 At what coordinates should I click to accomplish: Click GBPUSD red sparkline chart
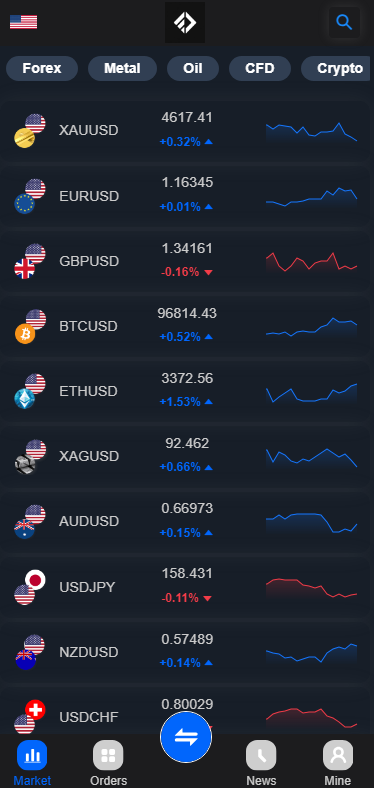[311, 262]
